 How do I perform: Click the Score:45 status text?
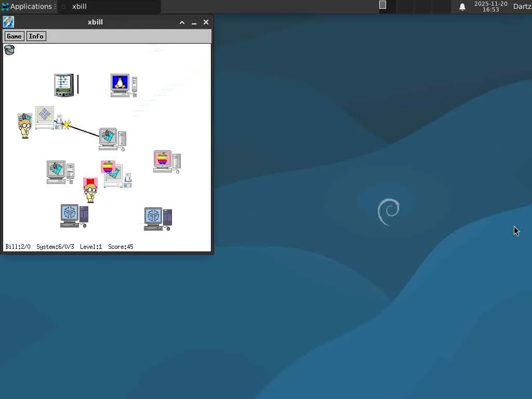coord(121,247)
